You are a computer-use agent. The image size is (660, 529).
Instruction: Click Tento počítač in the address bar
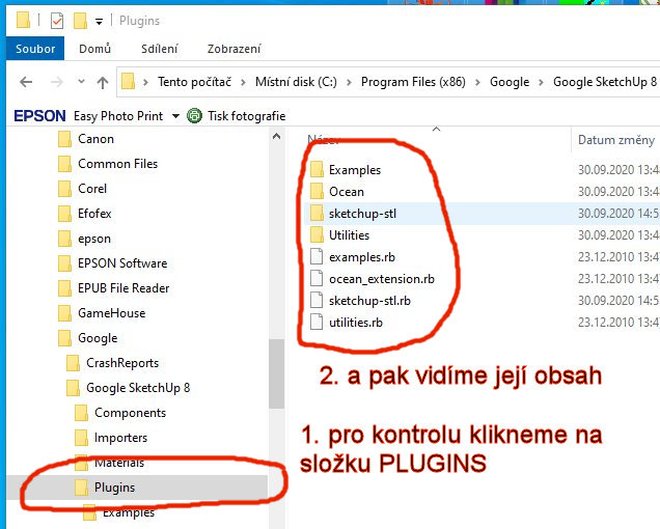pos(194,82)
